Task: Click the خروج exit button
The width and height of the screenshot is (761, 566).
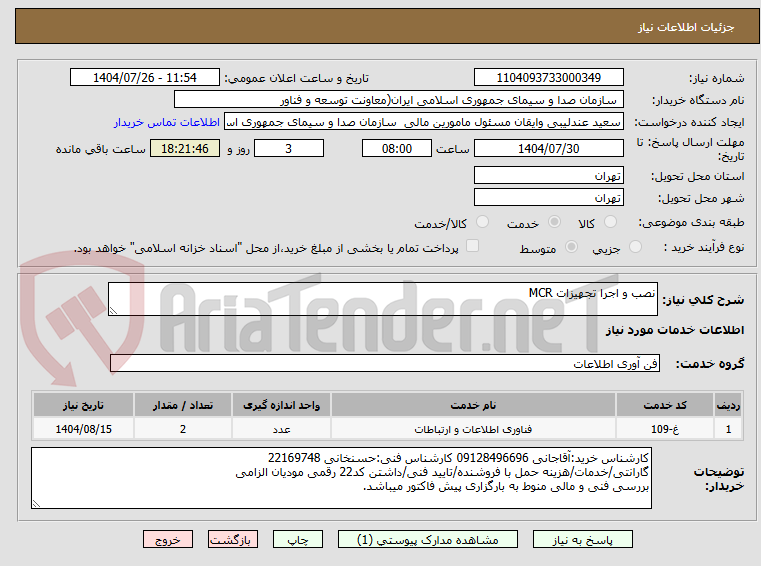Action: click(167, 539)
